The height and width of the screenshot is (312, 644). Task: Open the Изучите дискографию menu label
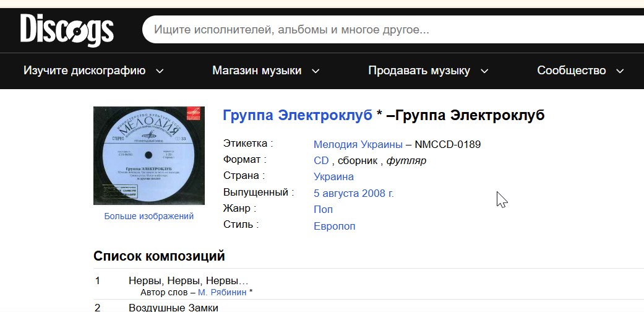[85, 71]
